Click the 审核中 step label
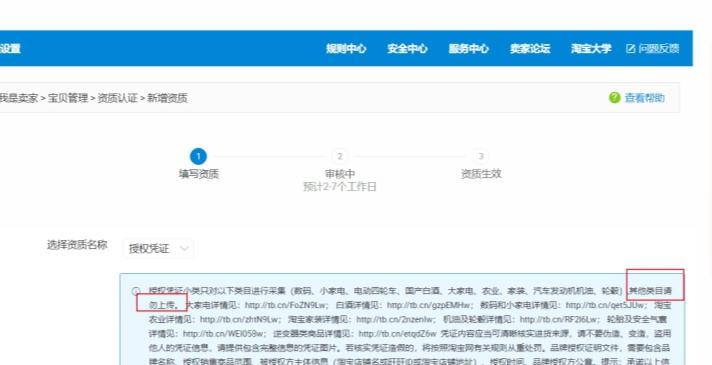This screenshot has width=712, height=365. pos(340,174)
